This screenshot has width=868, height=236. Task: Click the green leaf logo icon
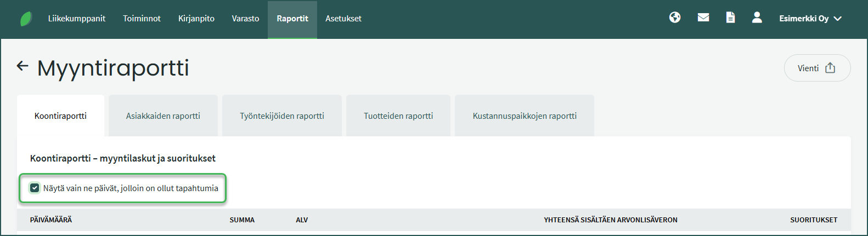tap(26, 19)
